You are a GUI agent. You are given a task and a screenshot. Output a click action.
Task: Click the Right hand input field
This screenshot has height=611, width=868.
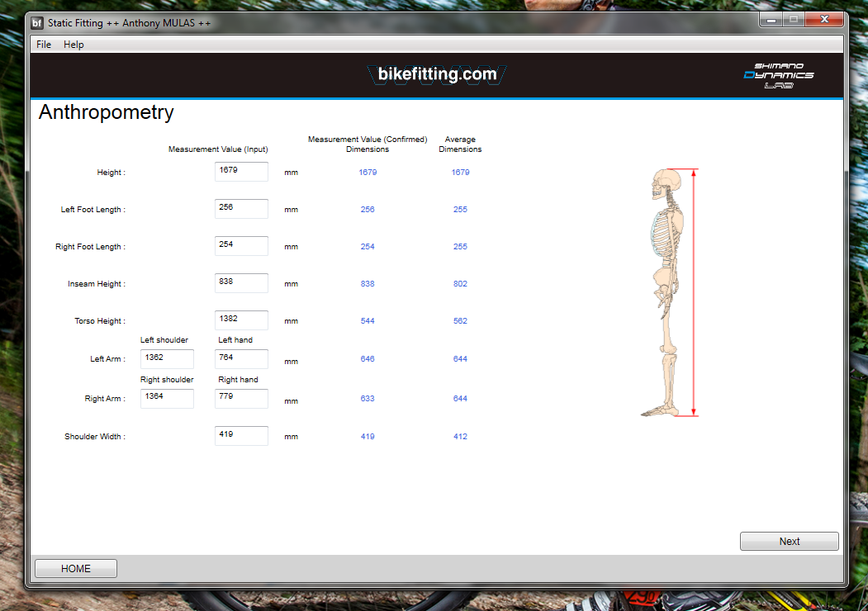coord(241,399)
